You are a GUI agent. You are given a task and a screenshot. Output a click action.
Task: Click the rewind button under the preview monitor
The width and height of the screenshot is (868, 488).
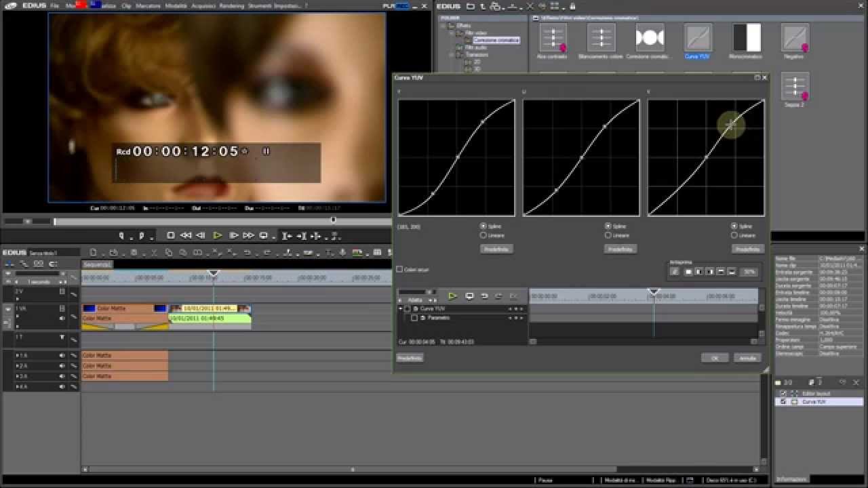pos(185,236)
